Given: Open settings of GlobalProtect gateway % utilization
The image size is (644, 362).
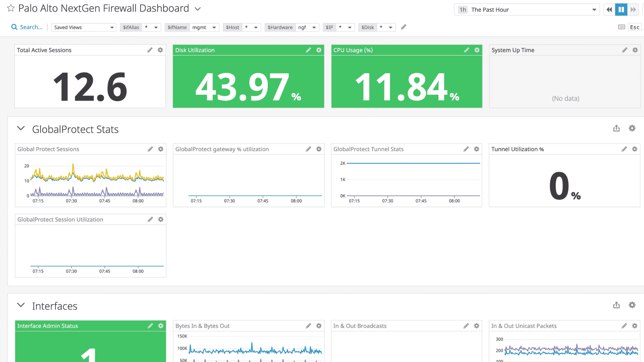Looking at the screenshot, I should coord(319,149).
